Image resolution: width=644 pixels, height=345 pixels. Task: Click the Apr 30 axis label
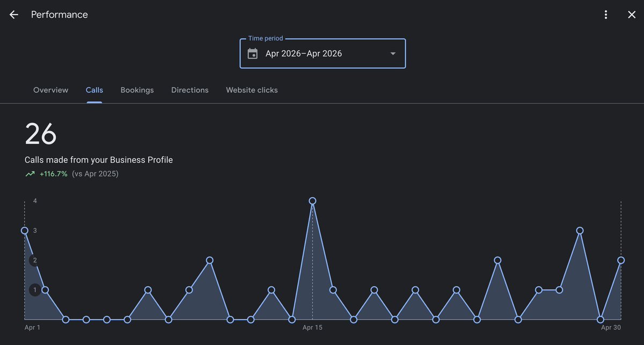tap(611, 327)
